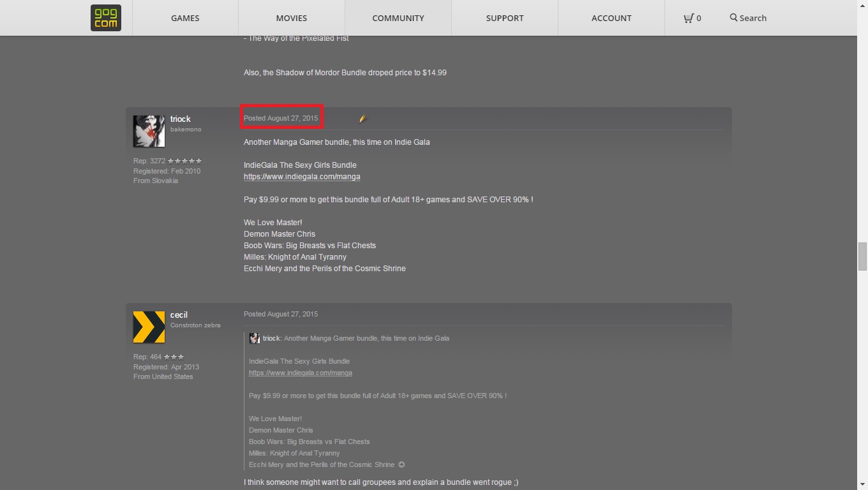Open the indiegala.com/manga link in triock's post
This screenshot has height=490, width=868.
pos(302,177)
